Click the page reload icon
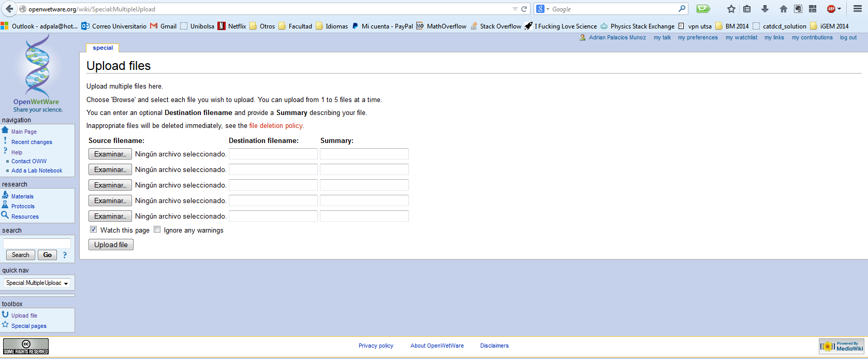This screenshot has height=359, width=868. [x=524, y=9]
